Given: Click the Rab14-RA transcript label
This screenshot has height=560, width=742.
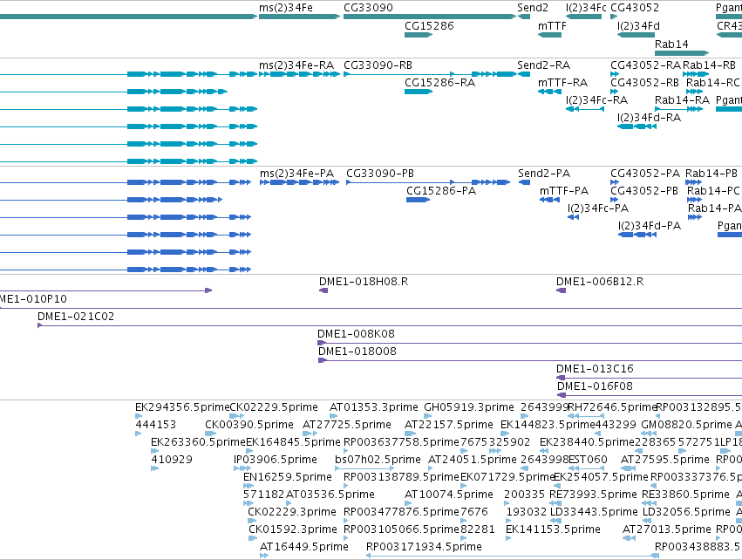Looking at the screenshot, I should (x=683, y=100).
